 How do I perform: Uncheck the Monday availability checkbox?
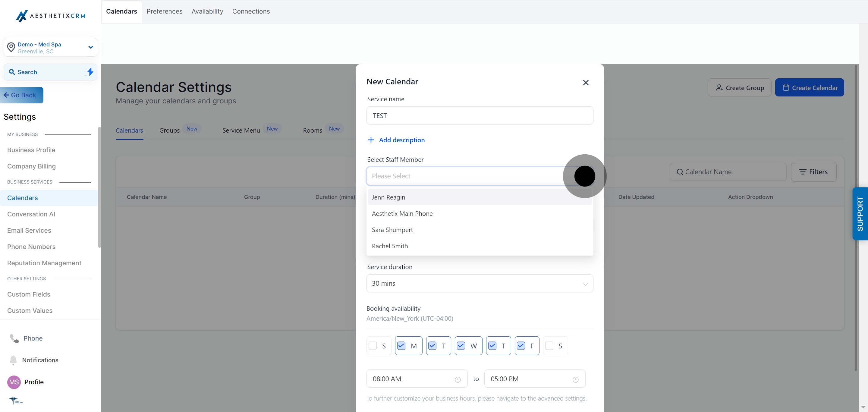tap(401, 346)
